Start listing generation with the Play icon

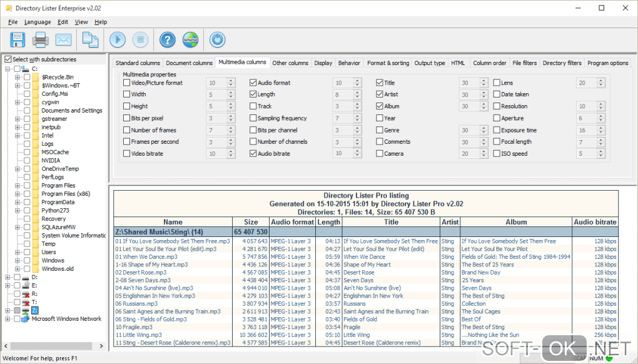(118, 39)
